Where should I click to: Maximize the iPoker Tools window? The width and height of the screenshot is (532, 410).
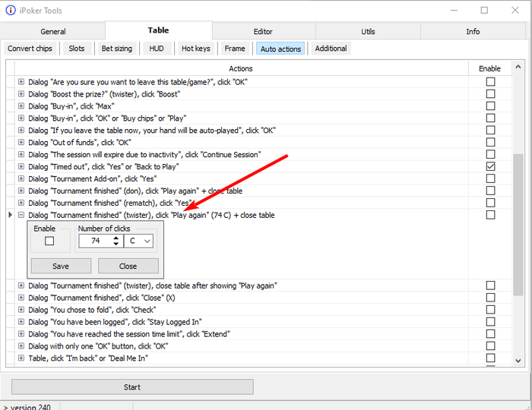[x=484, y=10]
